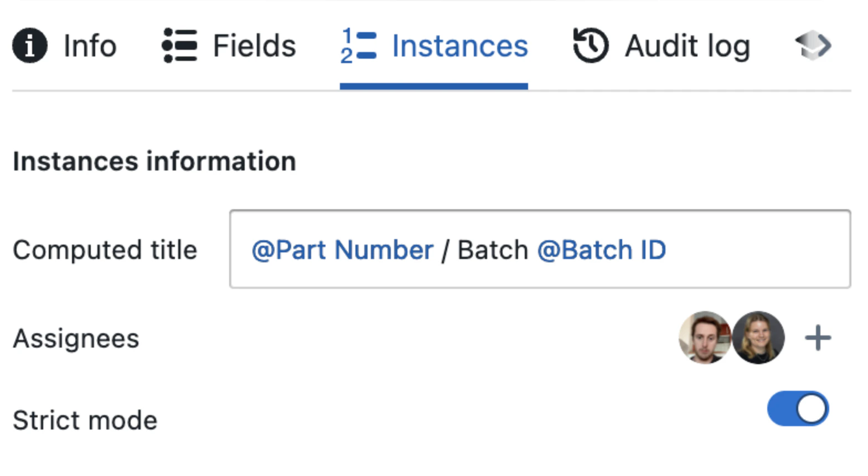Click the @Part Number mention in the title
Viewport: 868px width, 476px height.
(x=343, y=250)
